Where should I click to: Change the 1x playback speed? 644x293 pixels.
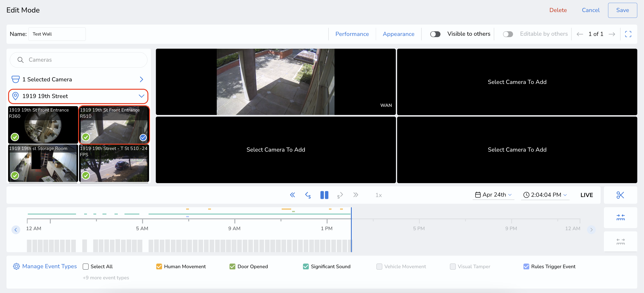click(x=379, y=195)
